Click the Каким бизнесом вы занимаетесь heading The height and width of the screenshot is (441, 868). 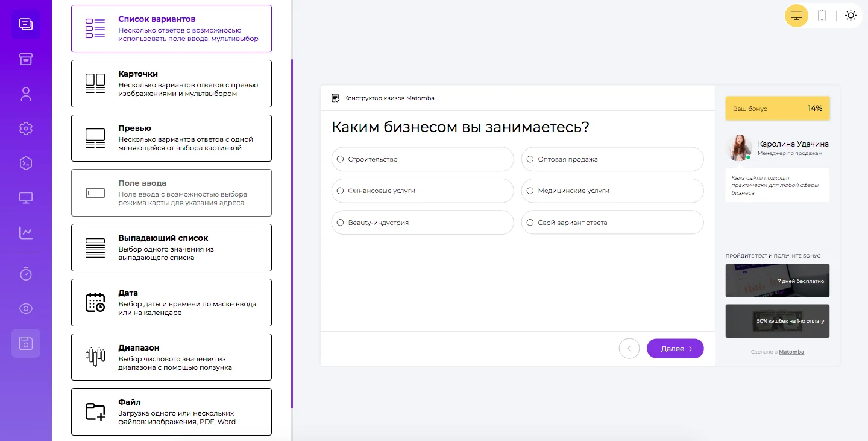pos(461,127)
